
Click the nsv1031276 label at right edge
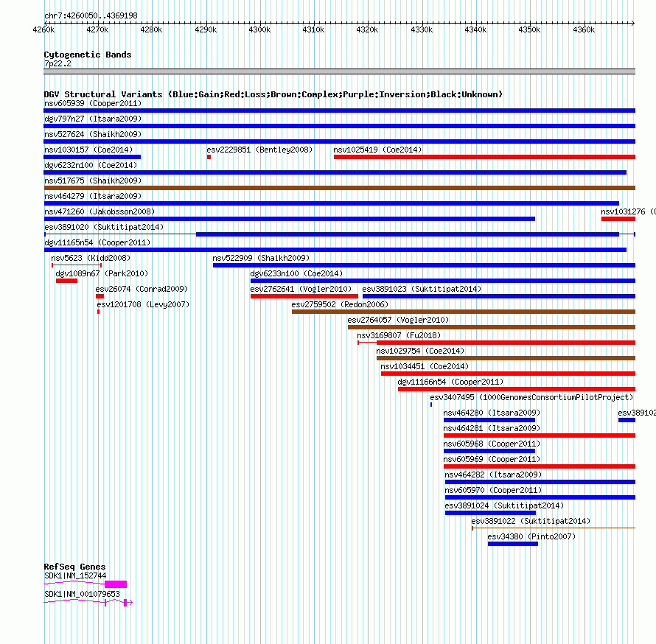pos(628,211)
